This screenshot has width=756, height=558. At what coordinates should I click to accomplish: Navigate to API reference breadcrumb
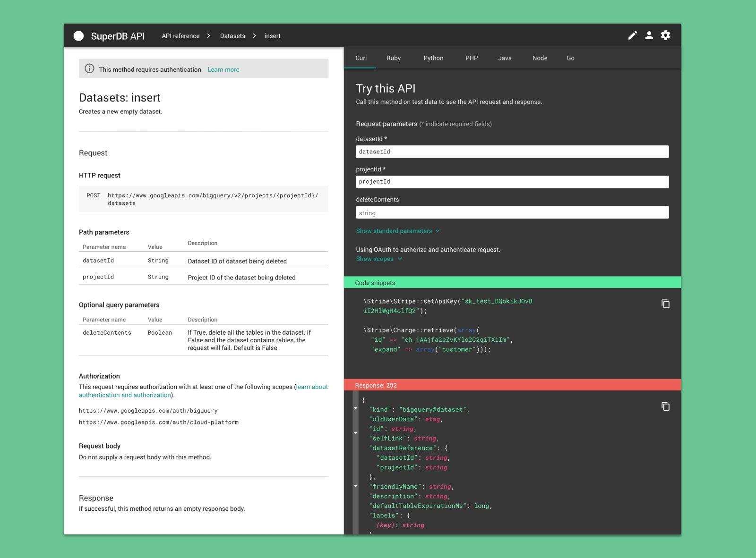point(180,35)
